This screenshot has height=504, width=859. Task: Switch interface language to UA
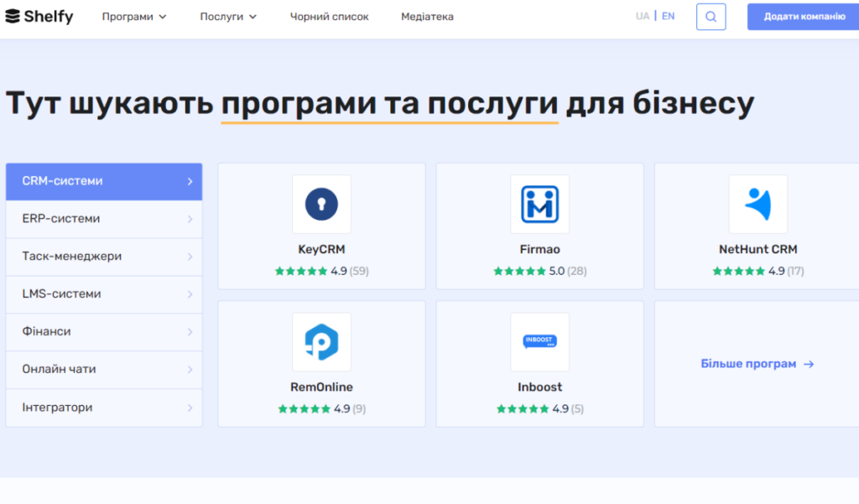(x=643, y=15)
